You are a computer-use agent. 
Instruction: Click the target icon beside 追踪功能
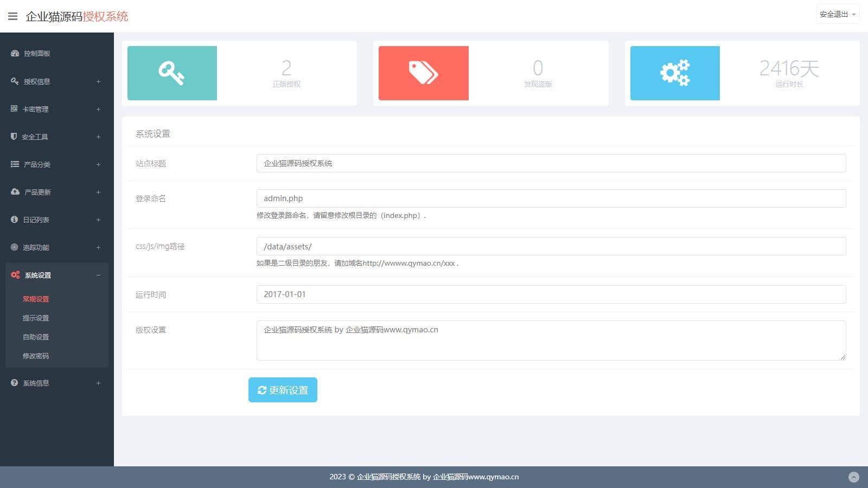[14, 247]
